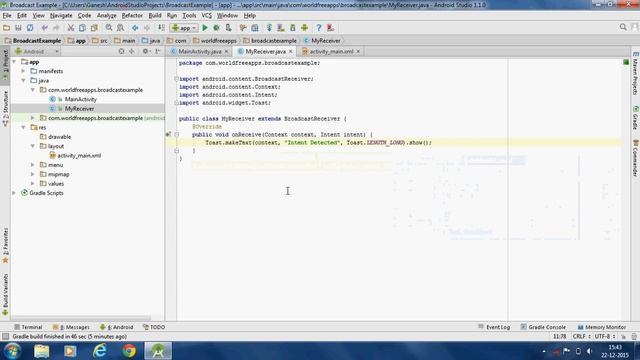640x360 pixels.
Task: Click the Redo arrow icon
Action: (x=56, y=28)
